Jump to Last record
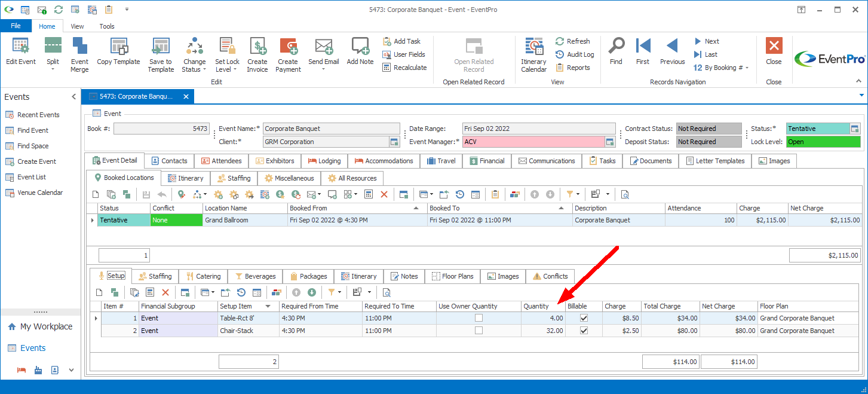This screenshot has width=868, height=394. tap(706, 54)
